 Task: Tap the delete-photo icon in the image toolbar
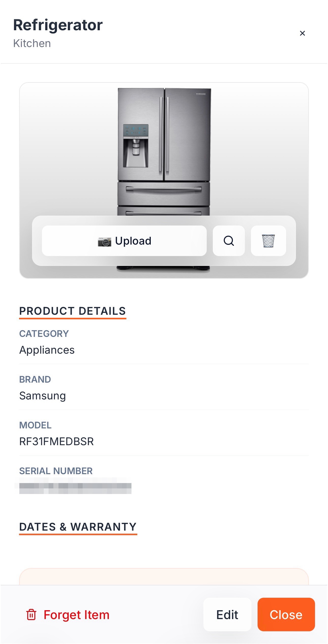[269, 241]
